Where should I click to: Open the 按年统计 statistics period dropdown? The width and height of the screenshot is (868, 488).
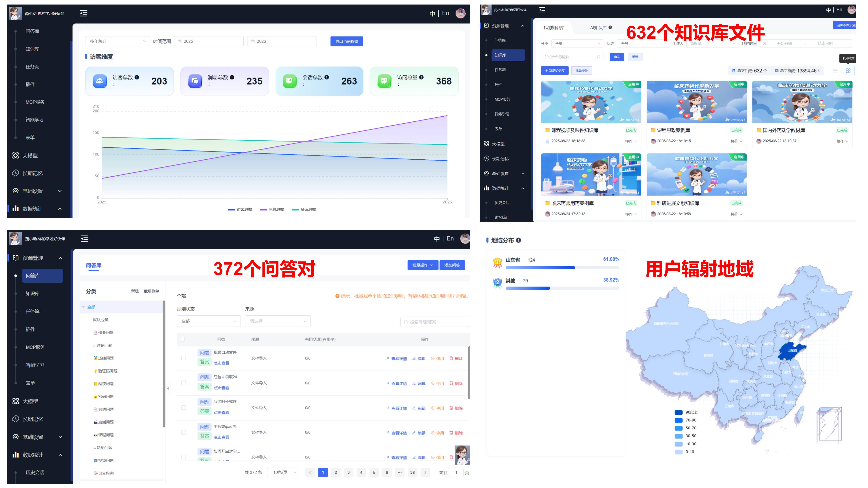117,41
